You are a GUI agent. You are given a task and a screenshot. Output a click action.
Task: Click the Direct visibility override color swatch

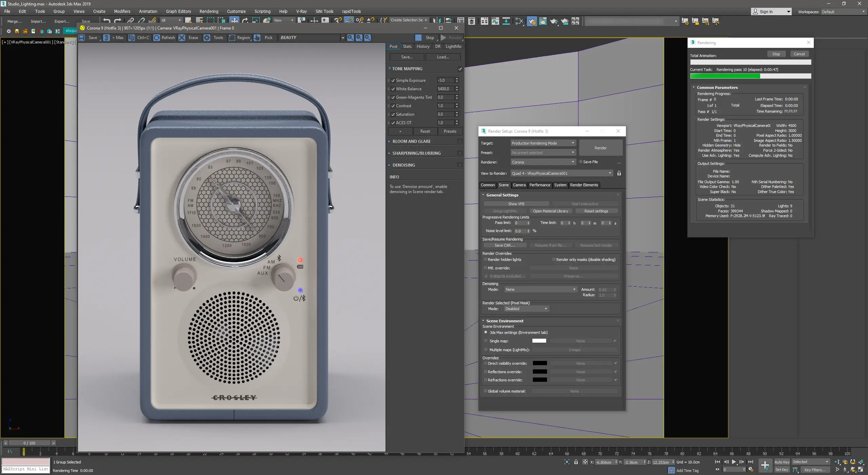(x=539, y=363)
